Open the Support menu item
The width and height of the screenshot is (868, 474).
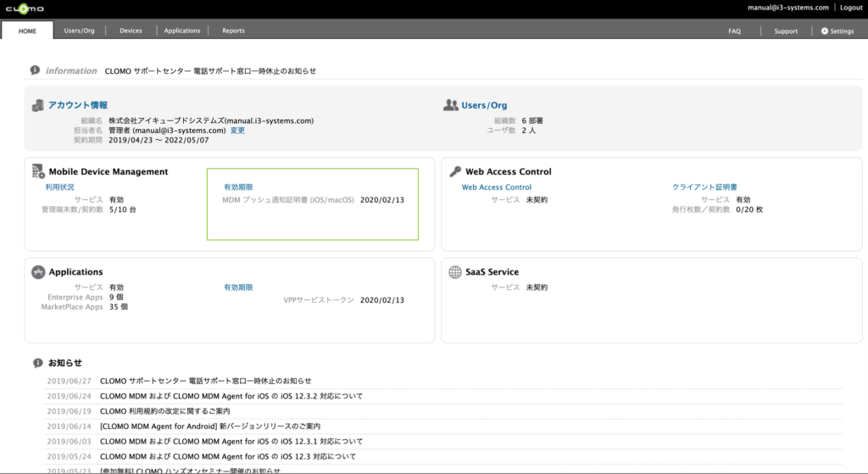[x=786, y=31]
